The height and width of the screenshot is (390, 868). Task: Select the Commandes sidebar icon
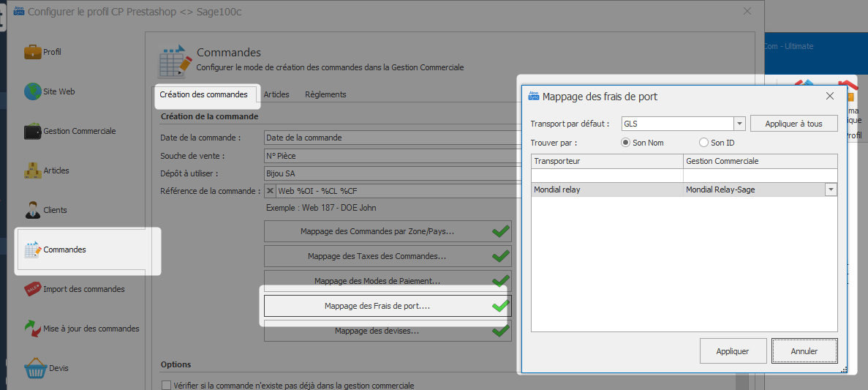[33, 250]
